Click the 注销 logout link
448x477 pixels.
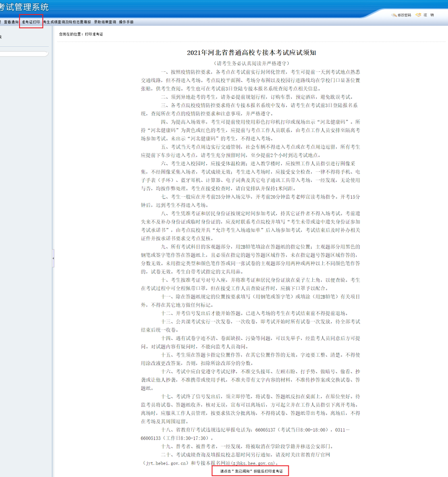point(429,15)
